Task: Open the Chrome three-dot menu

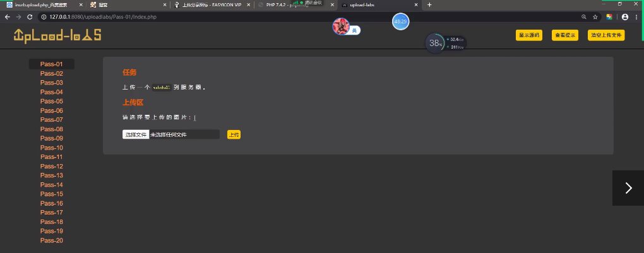Action: point(637,17)
